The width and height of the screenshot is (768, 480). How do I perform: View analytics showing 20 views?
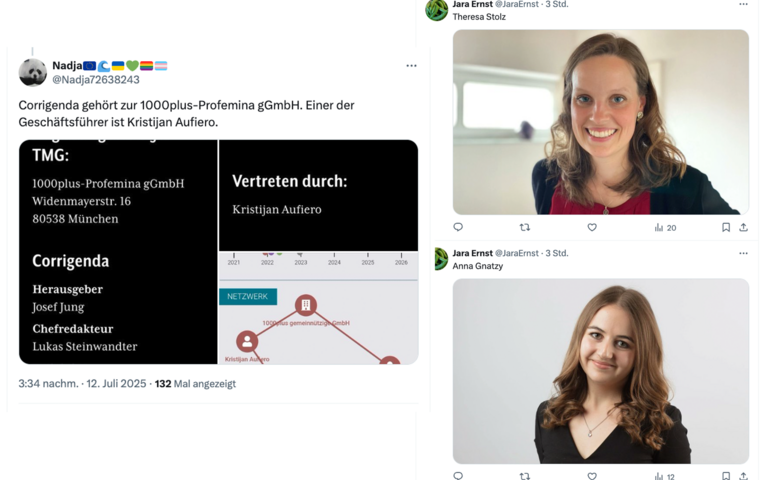pyautogui.click(x=665, y=228)
